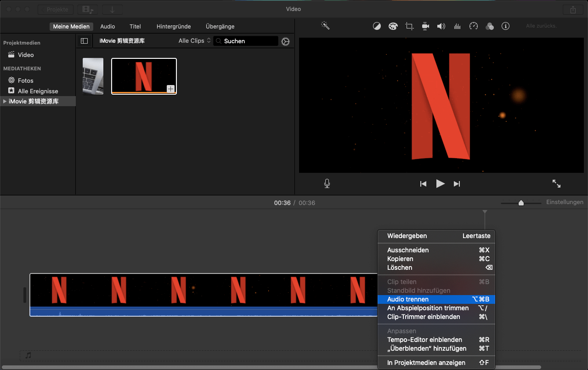Open the color balance tool
588x370 pixels.
(x=377, y=26)
